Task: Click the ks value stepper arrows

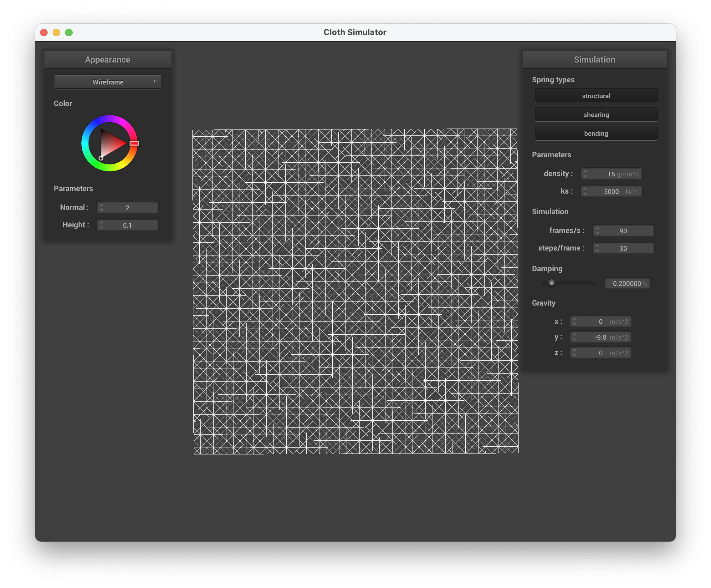Action: [x=585, y=191]
